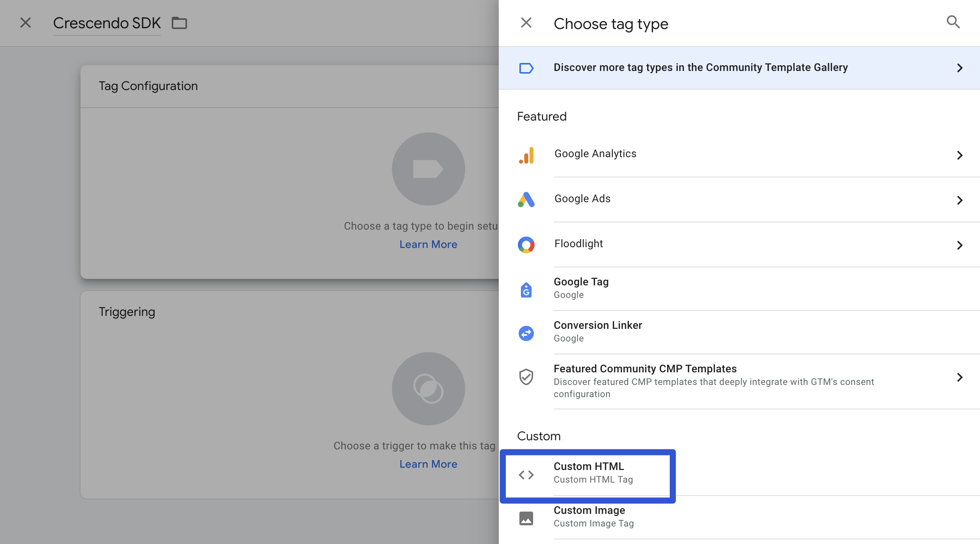Screen dimensions: 980x544
Task: Choose Conversion Linker tag type
Action: click(739, 332)
